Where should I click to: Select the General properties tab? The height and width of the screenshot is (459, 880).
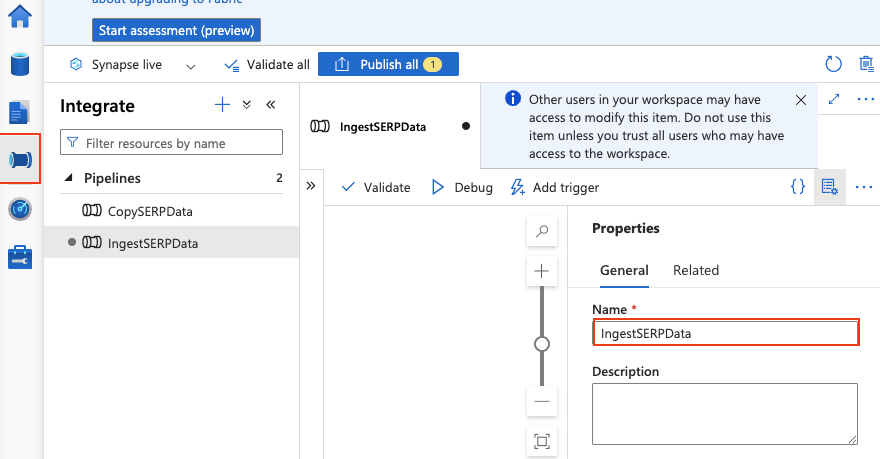click(x=624, y=270)
